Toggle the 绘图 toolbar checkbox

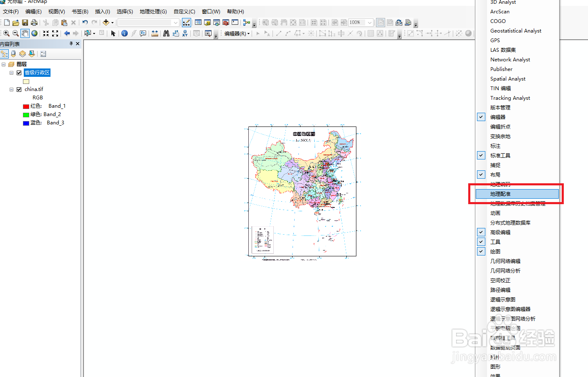pyautogui.click(x=481, y=251)
